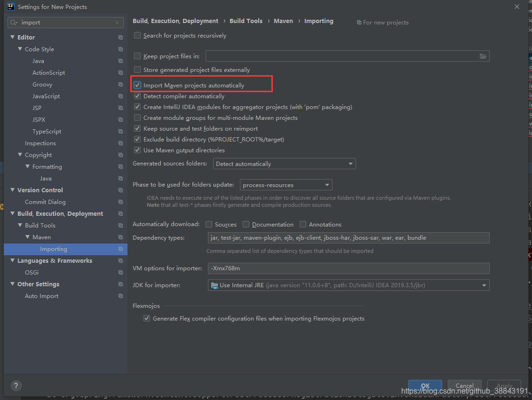
Task: Click the project-level icon beside TypeScript
Action: (120, 132)
